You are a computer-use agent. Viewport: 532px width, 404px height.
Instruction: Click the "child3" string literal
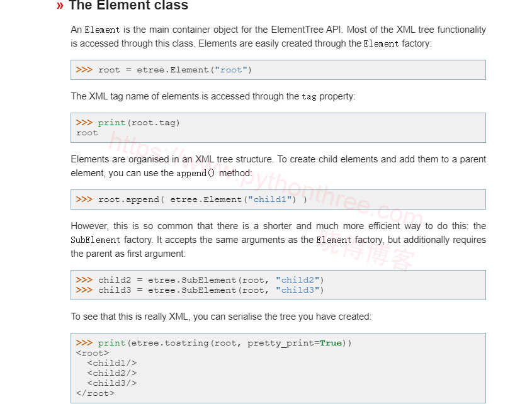298,290
